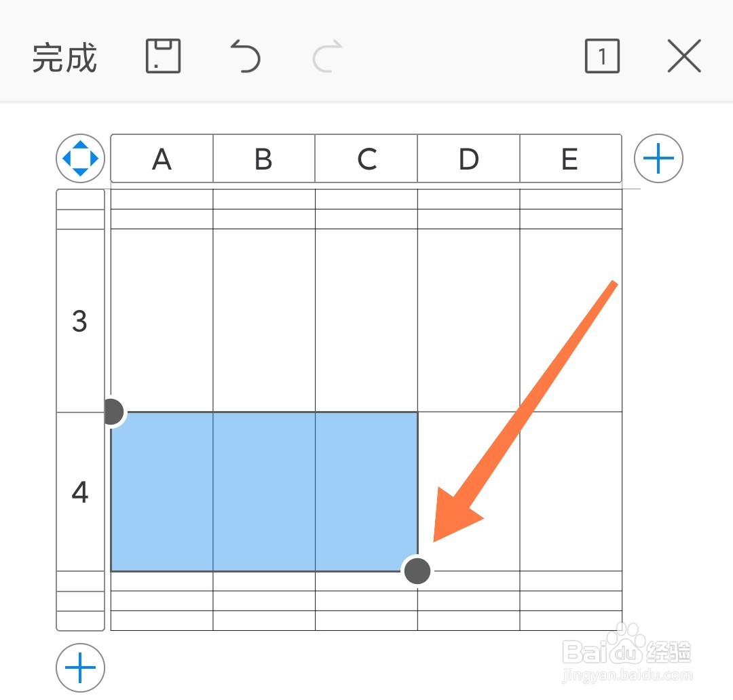Click the top-left selection handle dot
The image size is (733, 700).
tap(111, 412)
